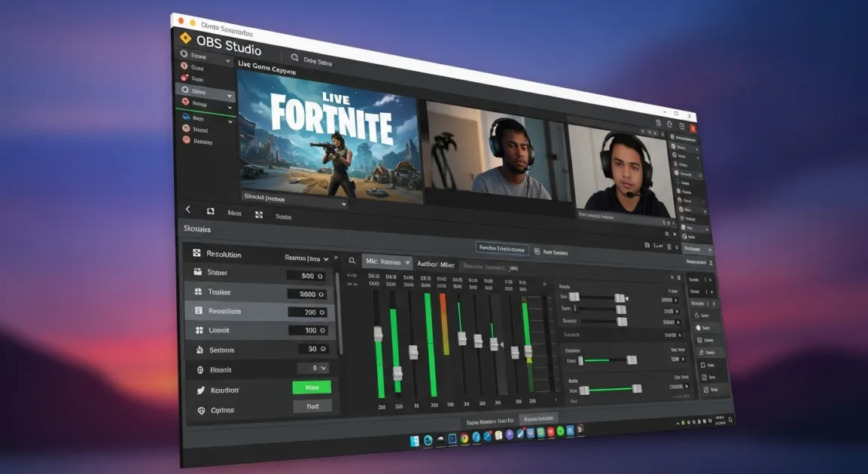Toggle the circle beside the value 200
The height and width of the screenshot is (474, 868).
click(321, 313)
